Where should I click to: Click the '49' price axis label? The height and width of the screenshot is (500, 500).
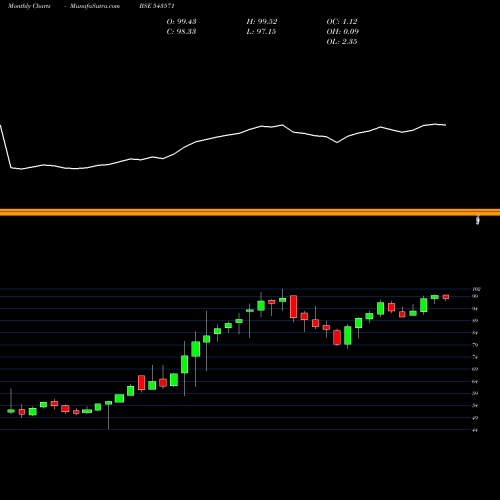coord(475,418)
